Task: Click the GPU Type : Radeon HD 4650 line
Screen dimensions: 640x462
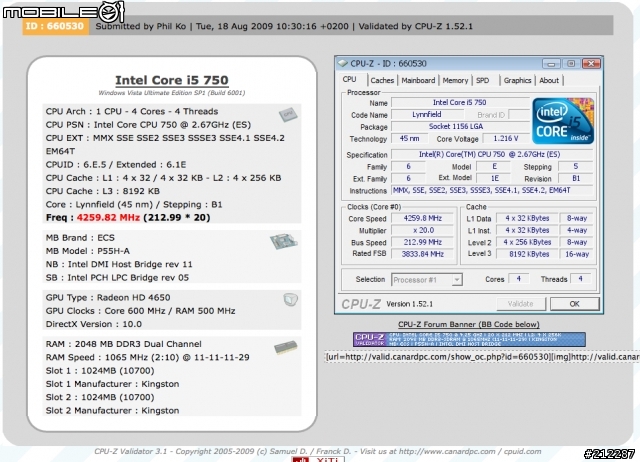Action: tap(108, 298)
